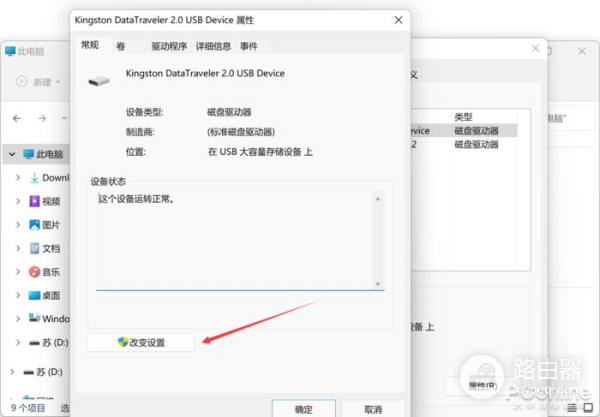Expand the 音乐 tree node

click(18, 272)
